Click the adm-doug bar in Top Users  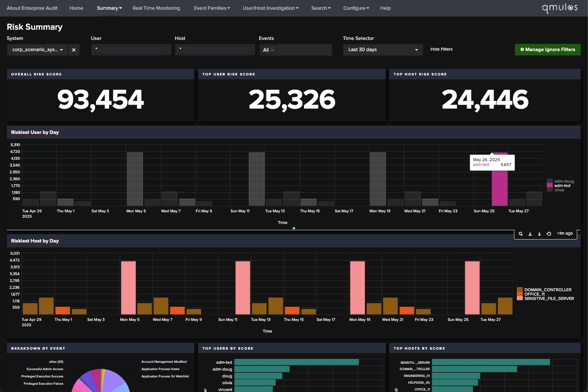(262, 369)
